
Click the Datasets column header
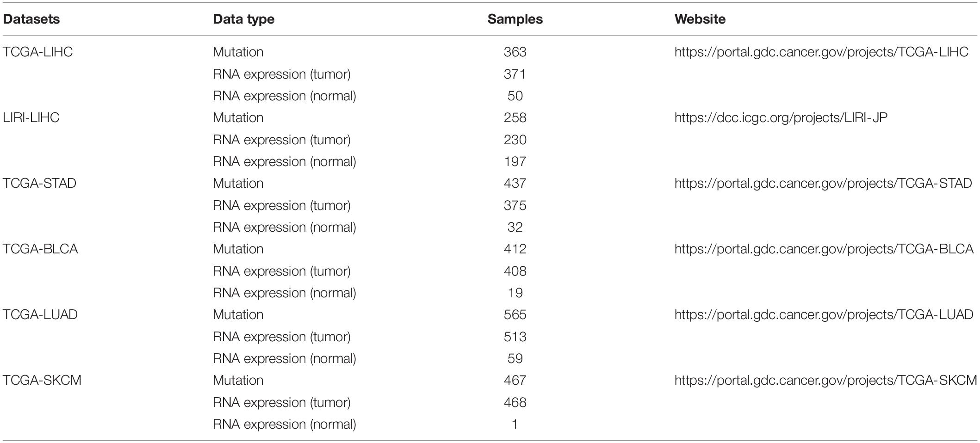click(31, 19)
